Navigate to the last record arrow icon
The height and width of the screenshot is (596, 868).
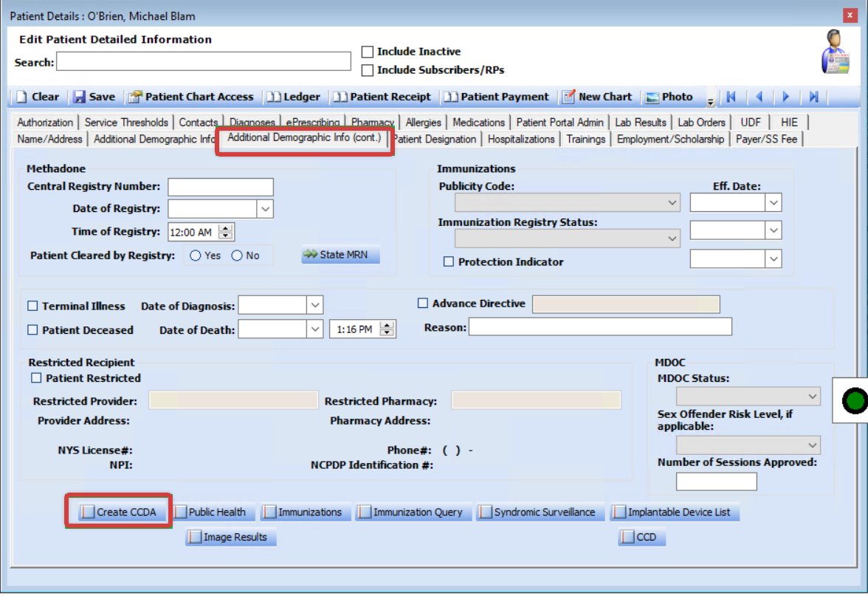tap(813, 97)
